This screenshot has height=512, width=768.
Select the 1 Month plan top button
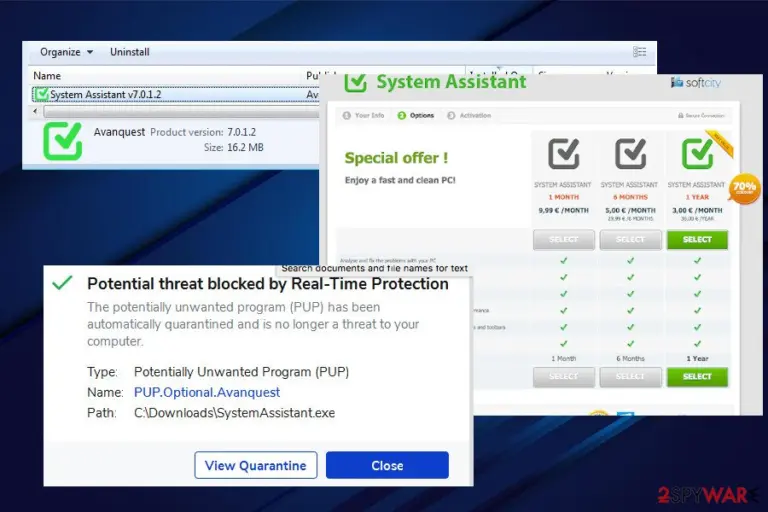[x=564, y=240]
